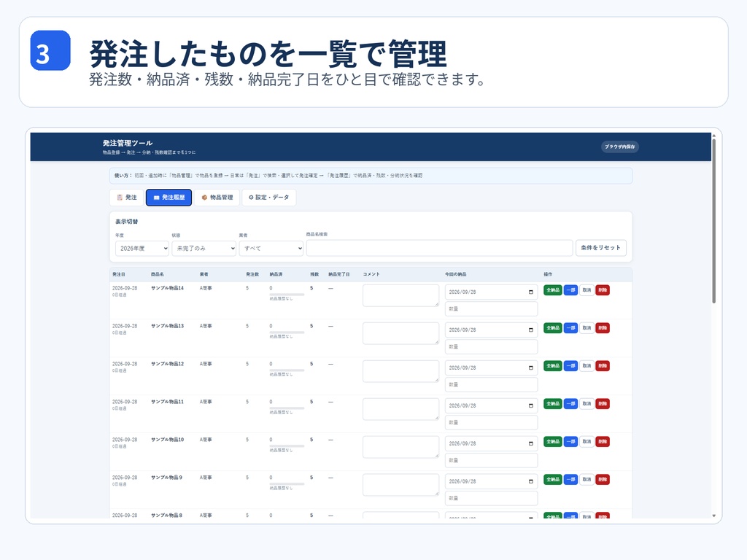Click the 条件をリセット button
The image size is (747, 560).
pyautogui.click(x=601, y=248)
